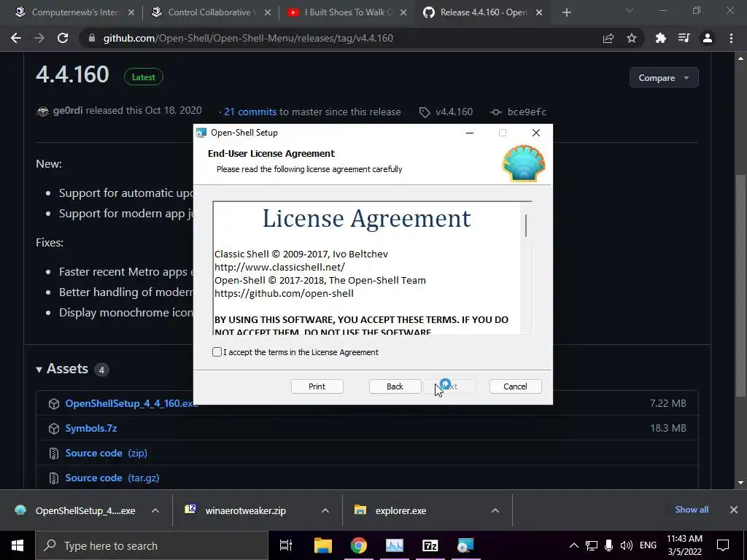Expand winaerotweaker.zip download options arrow
The image size is (747, 560).
point(325,510)
